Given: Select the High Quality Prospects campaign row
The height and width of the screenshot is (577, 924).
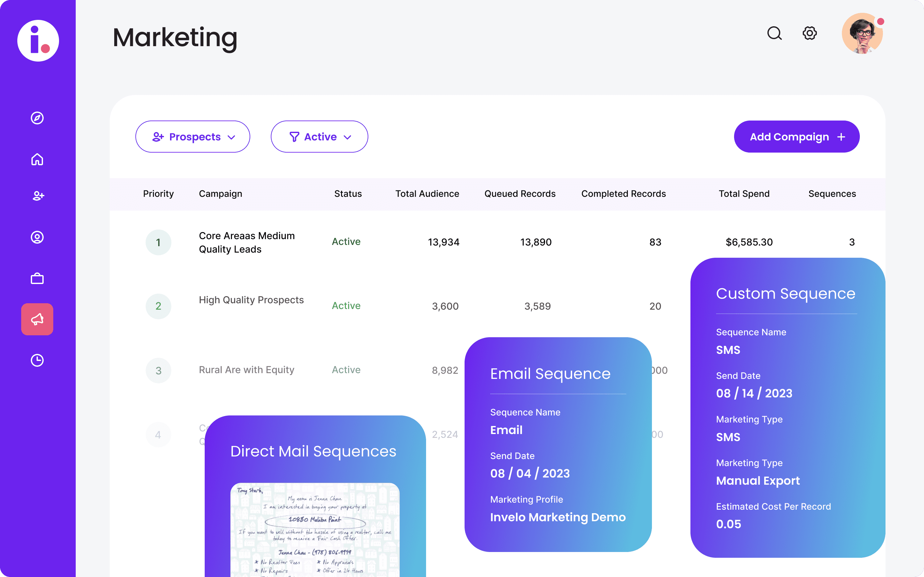Looking at the screenshot, I should coord(251,300).
